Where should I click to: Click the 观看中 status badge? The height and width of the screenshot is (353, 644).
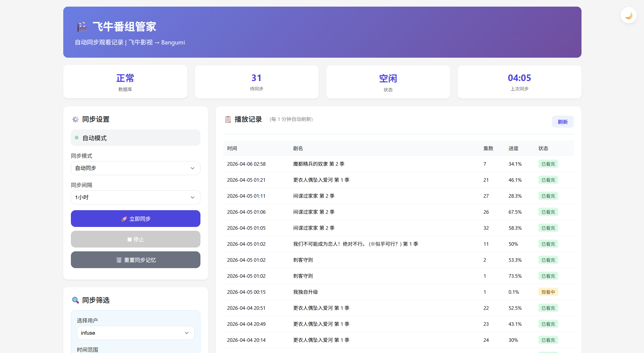point(548,292)
